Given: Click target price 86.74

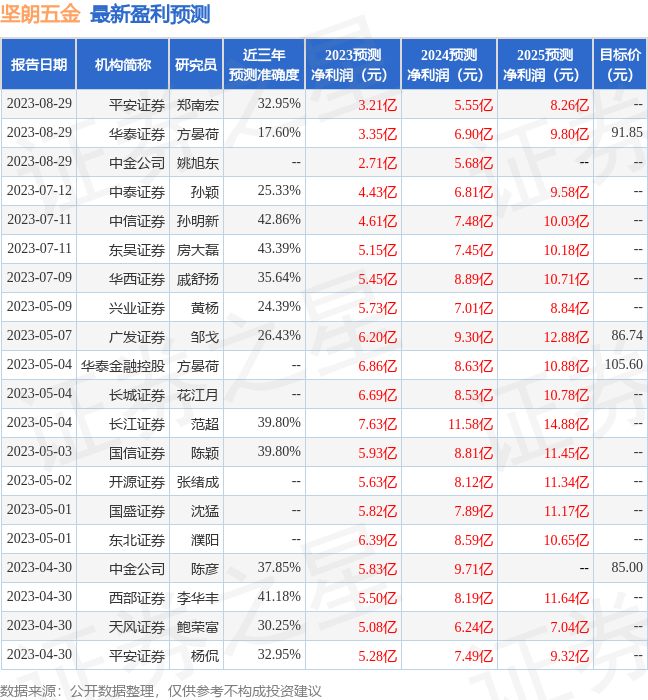Looking at the screenshot, I should [627, 335].
